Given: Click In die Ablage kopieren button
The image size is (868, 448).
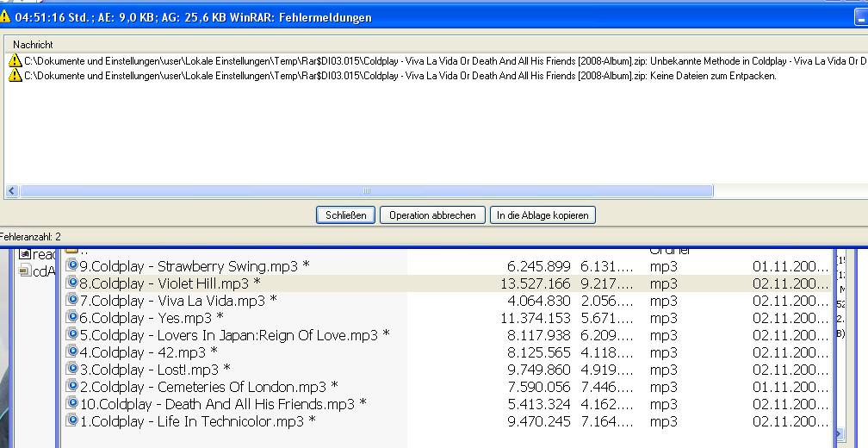Looking at the screenshot, I should pyautogui.click(x=542, y=215).
